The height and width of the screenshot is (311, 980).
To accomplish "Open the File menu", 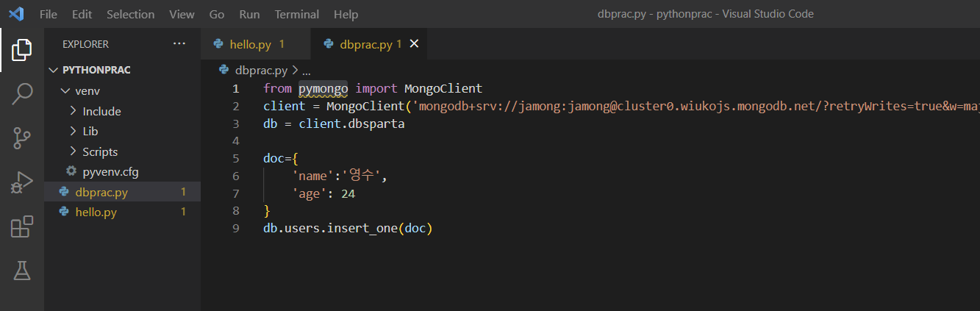I will pos(49,14).
